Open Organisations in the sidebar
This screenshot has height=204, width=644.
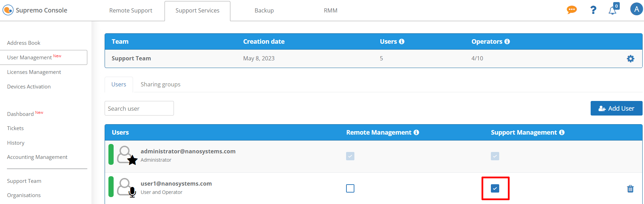[x=24, y=195]
